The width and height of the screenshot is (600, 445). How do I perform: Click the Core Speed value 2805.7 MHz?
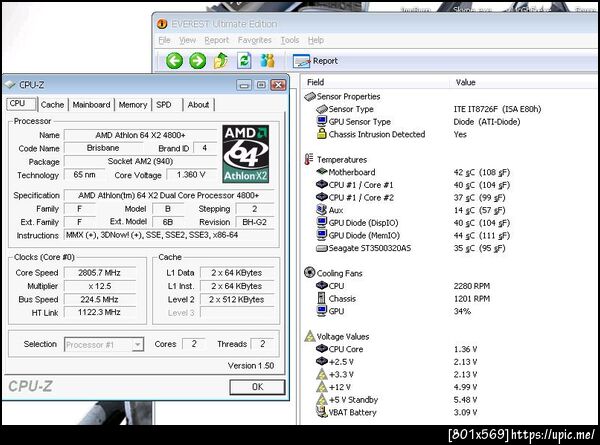tap(99, 272)
